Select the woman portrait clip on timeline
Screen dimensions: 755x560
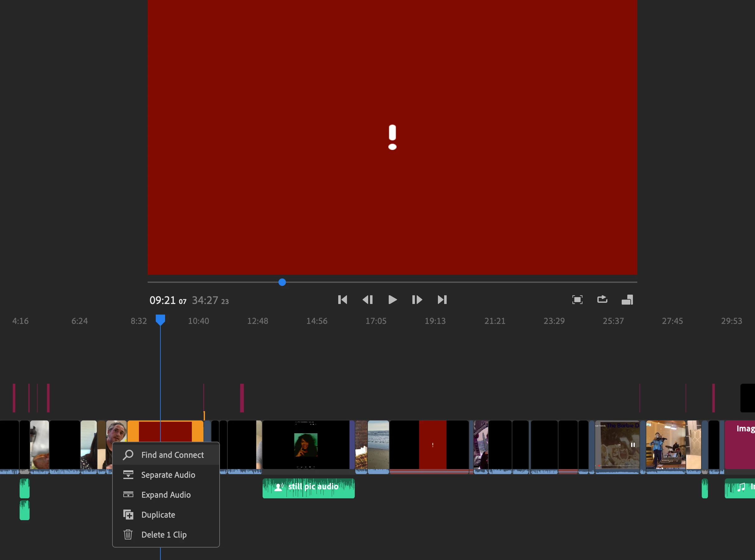click(306, 445)
